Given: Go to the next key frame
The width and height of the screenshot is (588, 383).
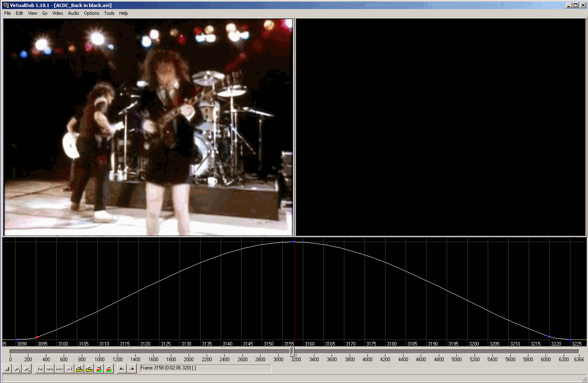Looking at the screenshot, I should coord(89,369).
